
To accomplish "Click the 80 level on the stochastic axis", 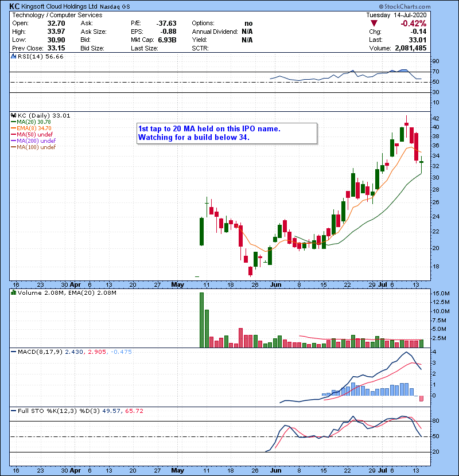I will click(x=435, y=421).
